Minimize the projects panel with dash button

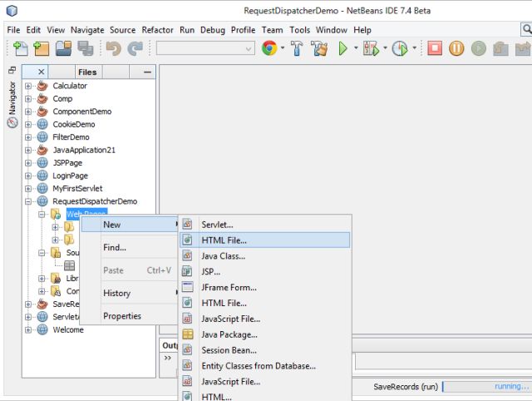pos(147,72)
